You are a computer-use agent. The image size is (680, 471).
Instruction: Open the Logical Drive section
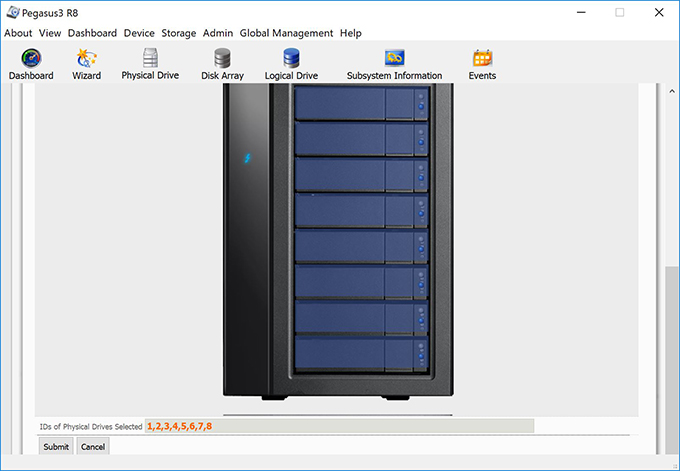click(x=291, y=64)
